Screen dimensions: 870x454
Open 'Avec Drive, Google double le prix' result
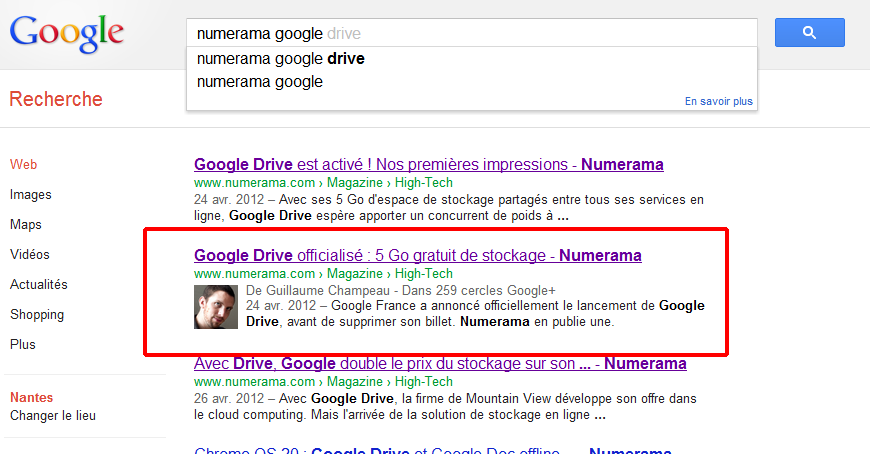pyautogui.click(x=440, y=364)
